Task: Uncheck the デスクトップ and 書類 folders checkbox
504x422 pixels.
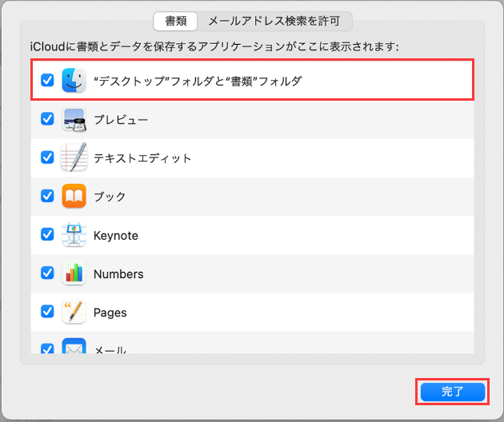Action: coord(47,80)
